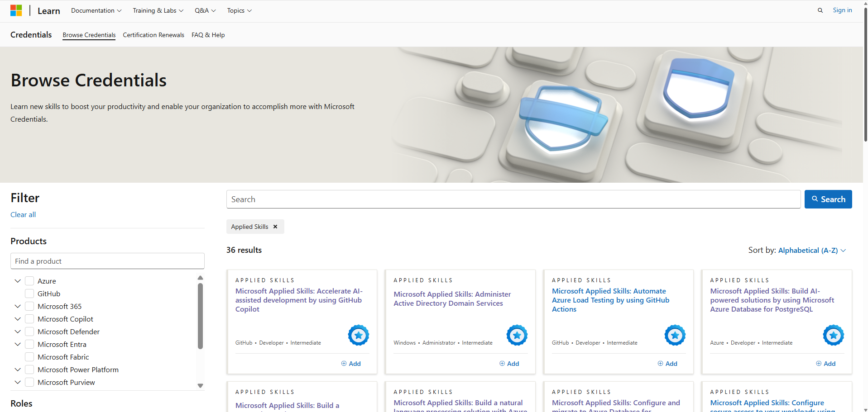868x412 pixels.
Task: Click products list scroll-down arrow
Action: coord(200,386)
